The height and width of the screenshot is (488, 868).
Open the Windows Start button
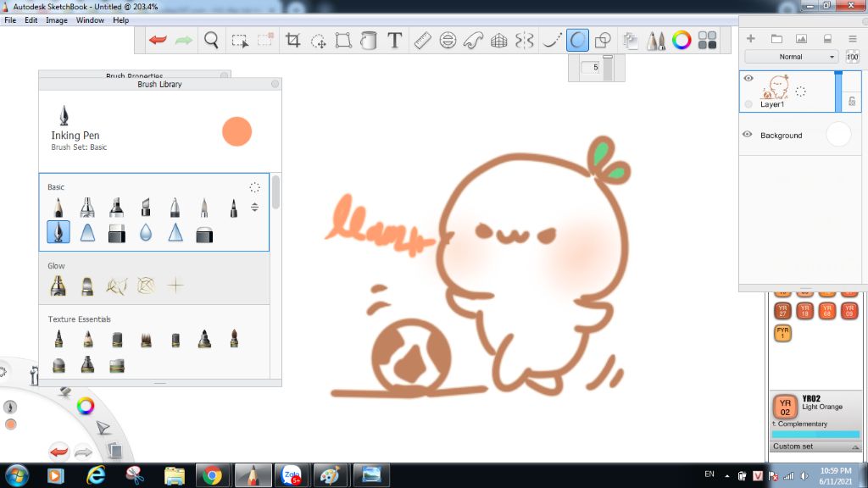pyautogui.click(x=16, y=476)
